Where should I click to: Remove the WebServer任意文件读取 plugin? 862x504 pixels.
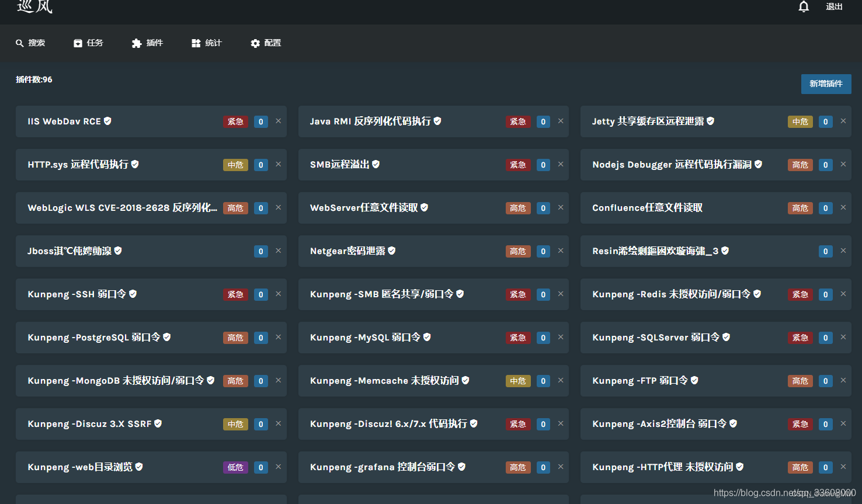(x=561, y=207)
